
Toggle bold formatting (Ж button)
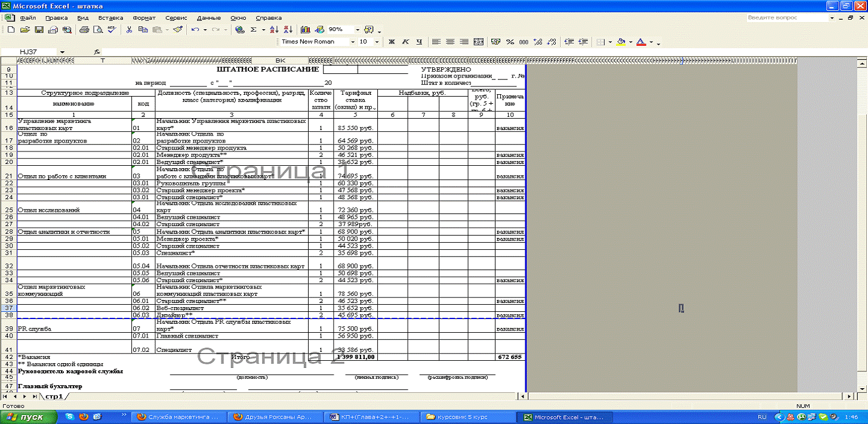[x=392, y=42]
